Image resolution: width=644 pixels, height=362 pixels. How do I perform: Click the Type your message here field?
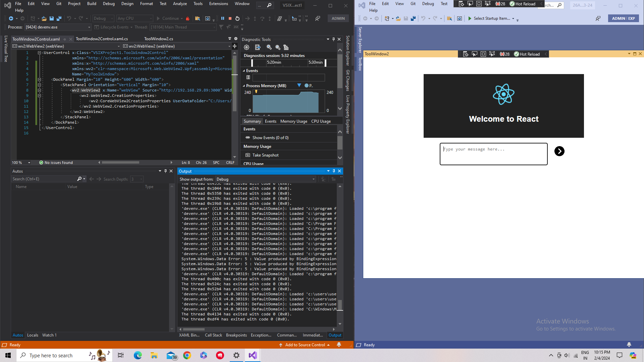pyautogui.click(x=493, y=154)
